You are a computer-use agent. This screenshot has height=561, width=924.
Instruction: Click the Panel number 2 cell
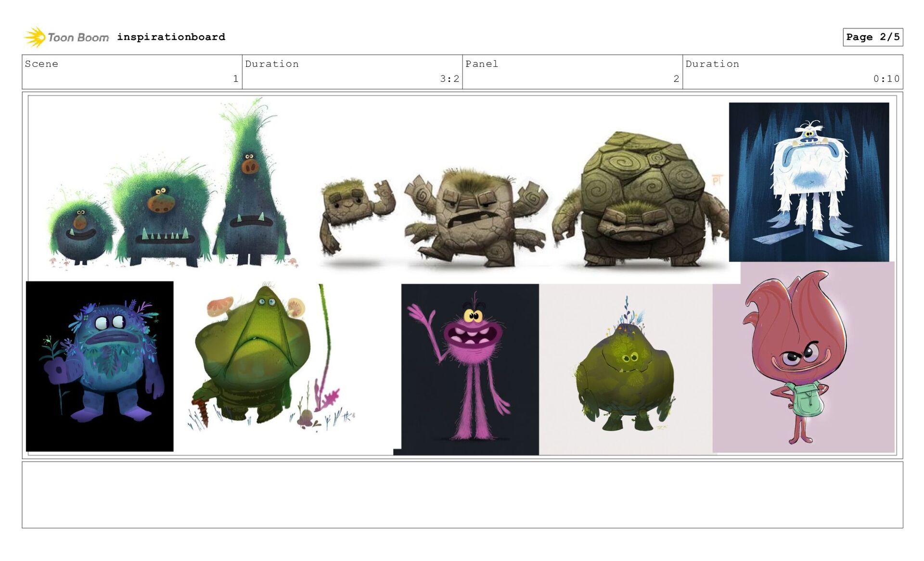[572, 72]
